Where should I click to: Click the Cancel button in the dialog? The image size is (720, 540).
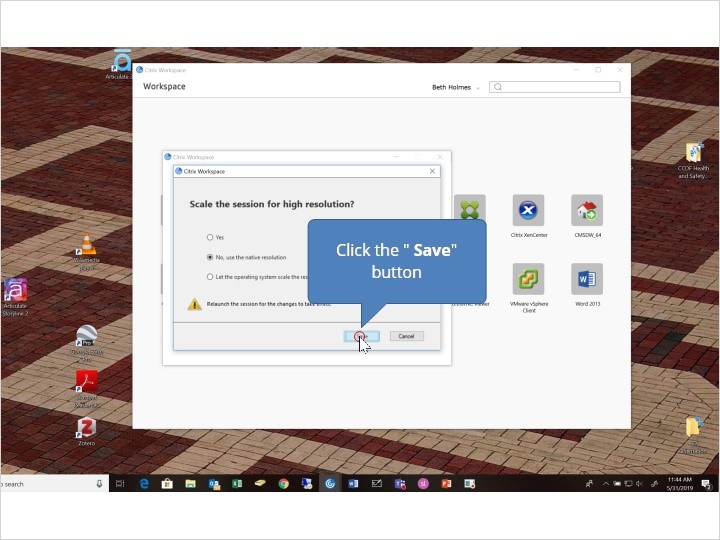coord(406,336)
